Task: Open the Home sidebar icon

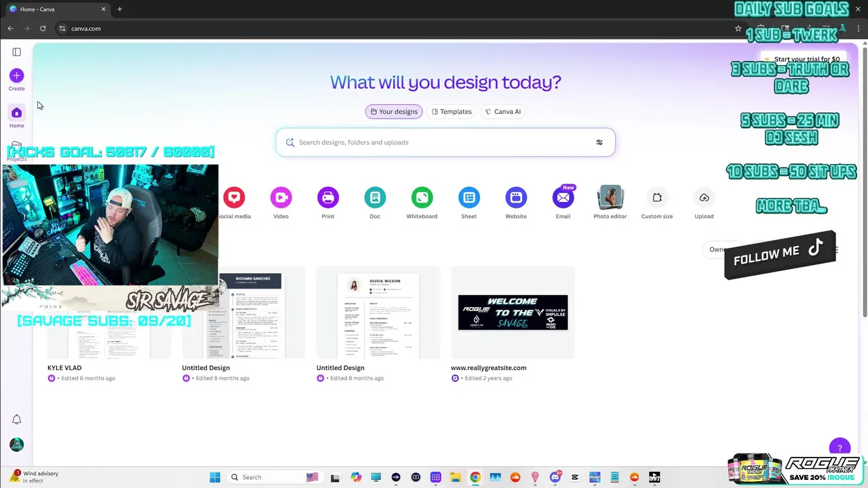Action: (x=16, y=113)
